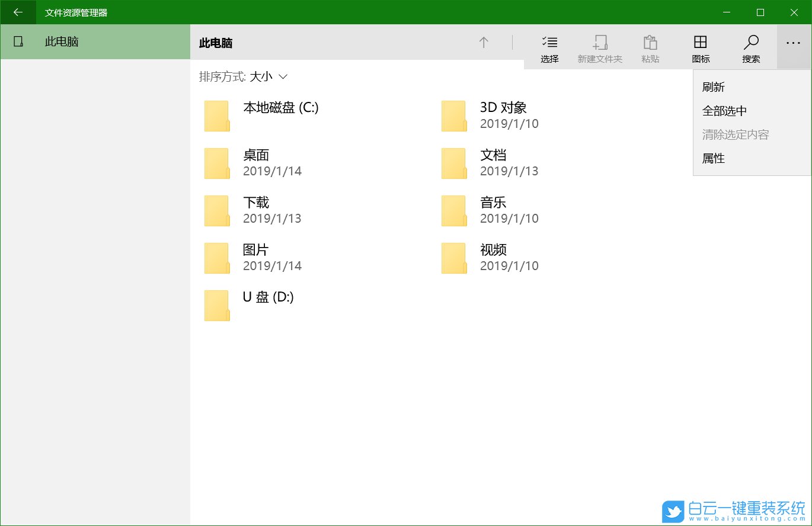Click the 粘贴 paste icon

[x=650, y=47]
